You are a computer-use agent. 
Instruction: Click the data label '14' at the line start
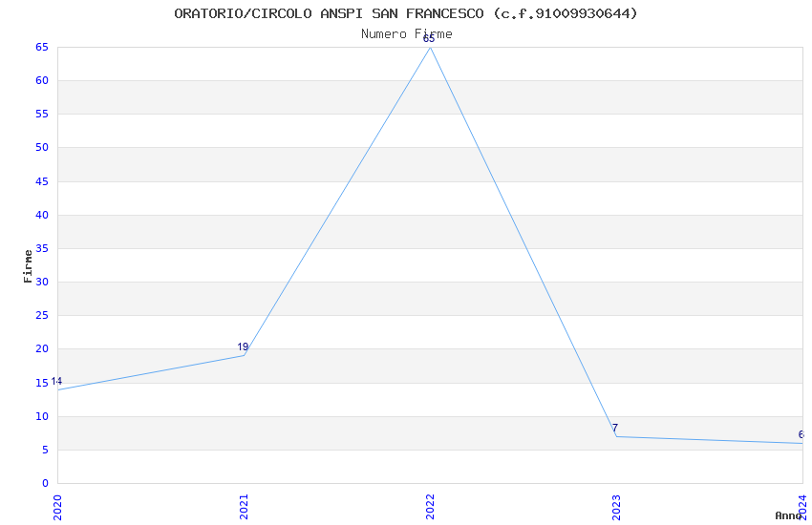pos(56,381)
